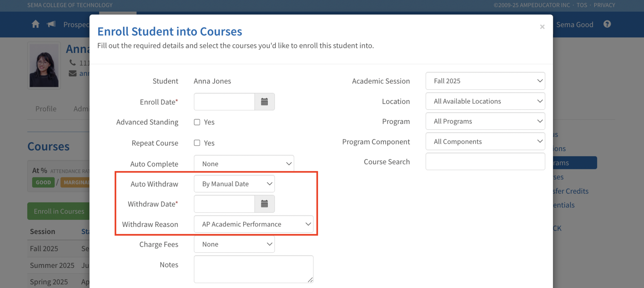This screenshot has height=288, width=644.
Task: Click the home icon in navbar
Action: click(x=35, y=24)
